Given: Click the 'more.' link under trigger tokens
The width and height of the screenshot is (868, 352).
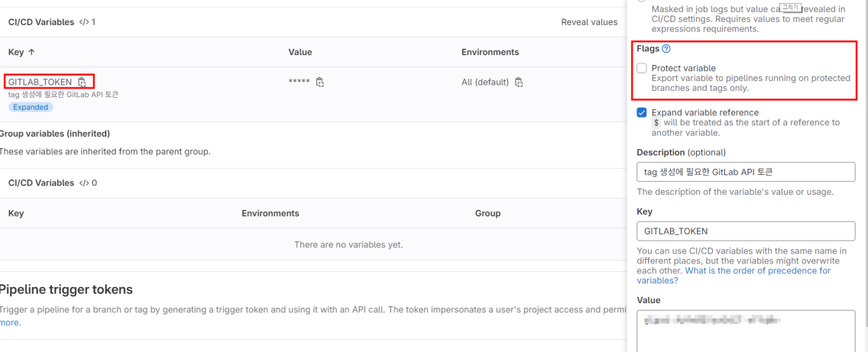Looking at the screenshot, I should coord(10,322).
